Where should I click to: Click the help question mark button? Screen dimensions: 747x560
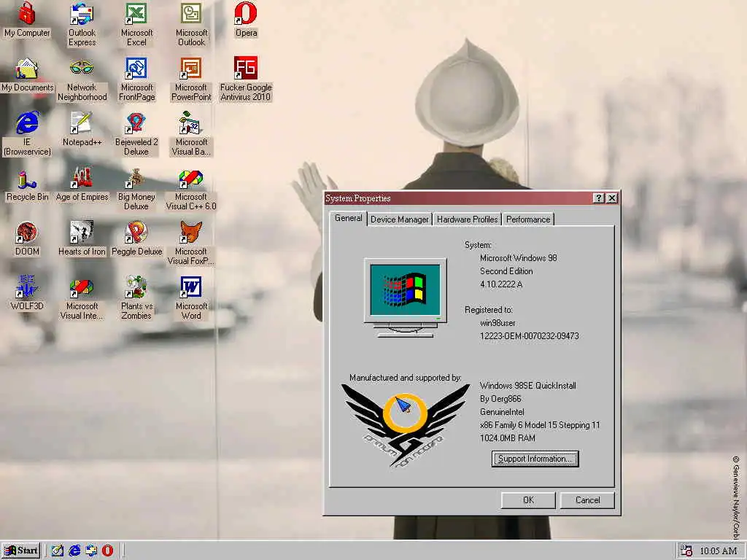click(599, 198)
